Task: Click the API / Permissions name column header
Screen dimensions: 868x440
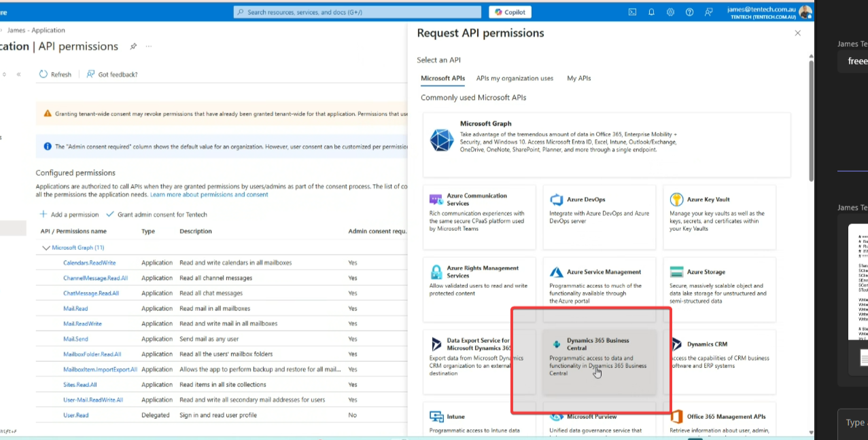Action: [x=73, y=232]
